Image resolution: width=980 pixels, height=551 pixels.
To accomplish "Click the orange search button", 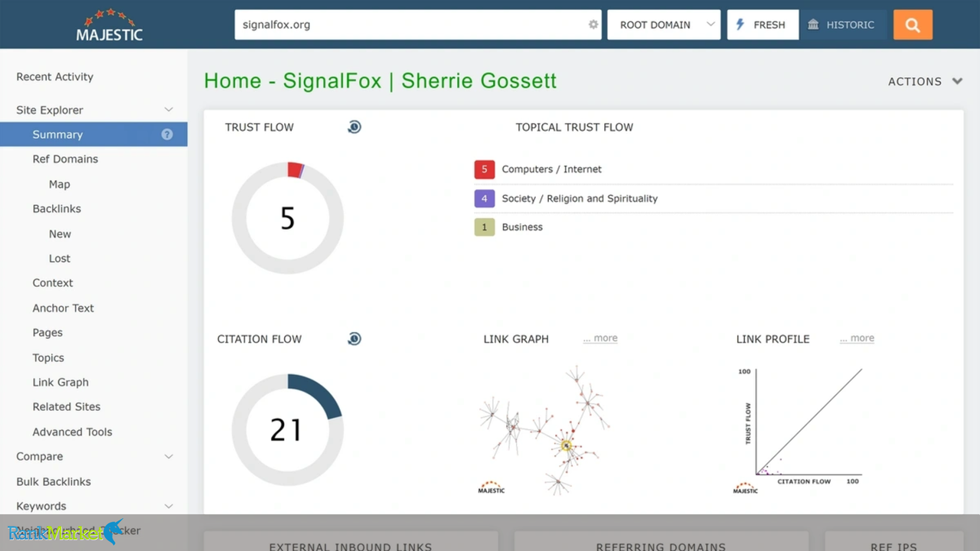I will point(913,24).
